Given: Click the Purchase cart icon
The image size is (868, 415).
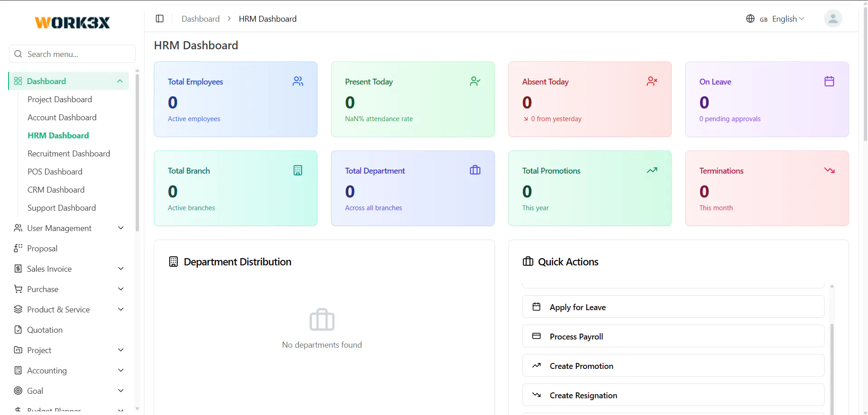Looking at the screenshot, I should coord(18,289).
